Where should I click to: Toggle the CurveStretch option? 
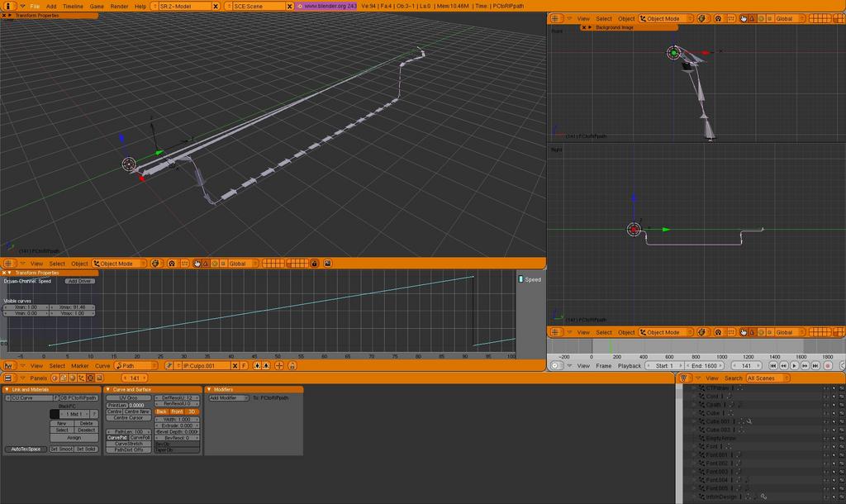(x=128, y=444)
